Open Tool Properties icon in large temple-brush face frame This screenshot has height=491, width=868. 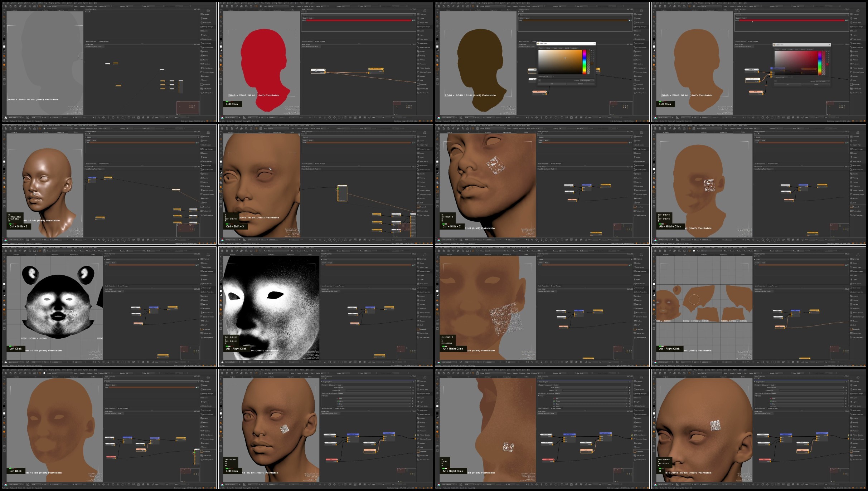[851, 460]
